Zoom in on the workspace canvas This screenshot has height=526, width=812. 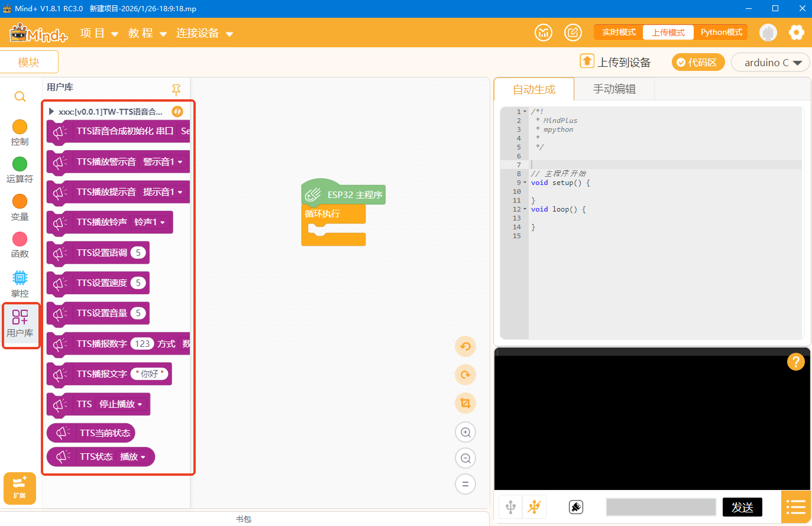(465, 432)
